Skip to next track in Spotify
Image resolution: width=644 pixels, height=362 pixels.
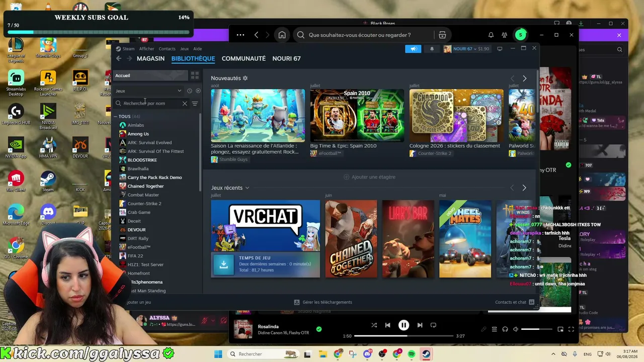pyautogui.click(x=420, y=325)
